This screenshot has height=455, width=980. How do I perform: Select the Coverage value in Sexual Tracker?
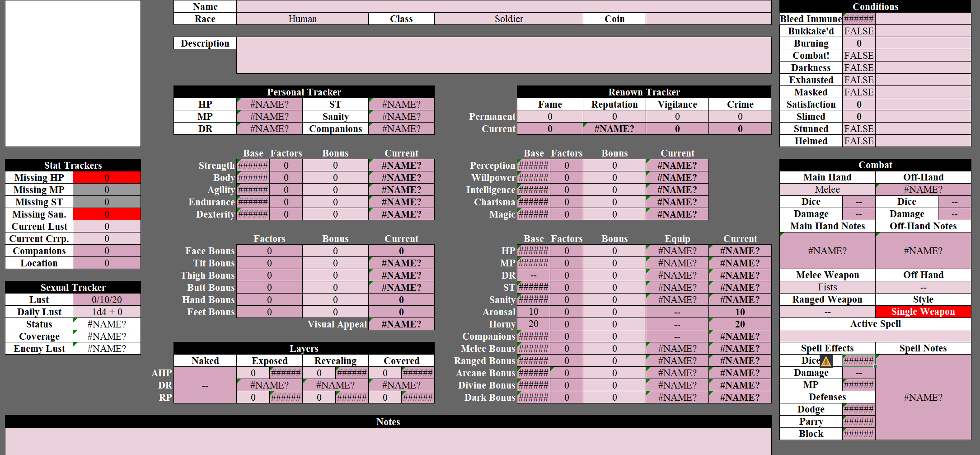[x=107, y=336]
